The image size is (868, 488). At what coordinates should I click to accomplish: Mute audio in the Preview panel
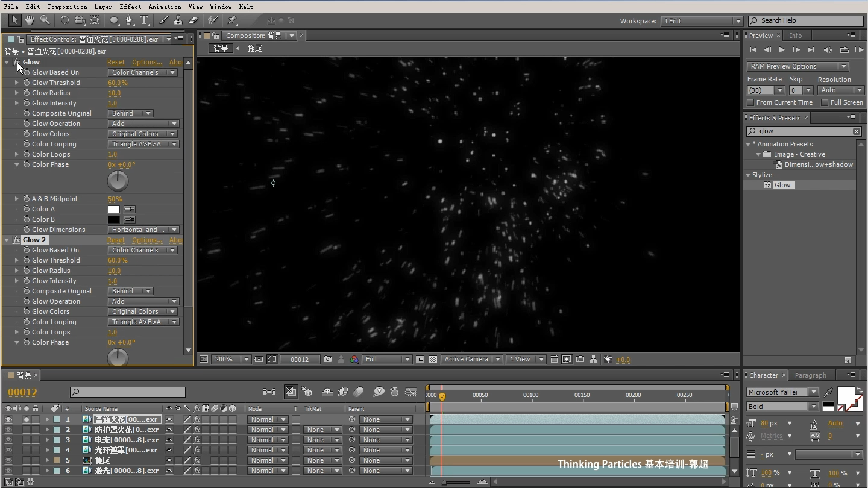click(828, 50)
